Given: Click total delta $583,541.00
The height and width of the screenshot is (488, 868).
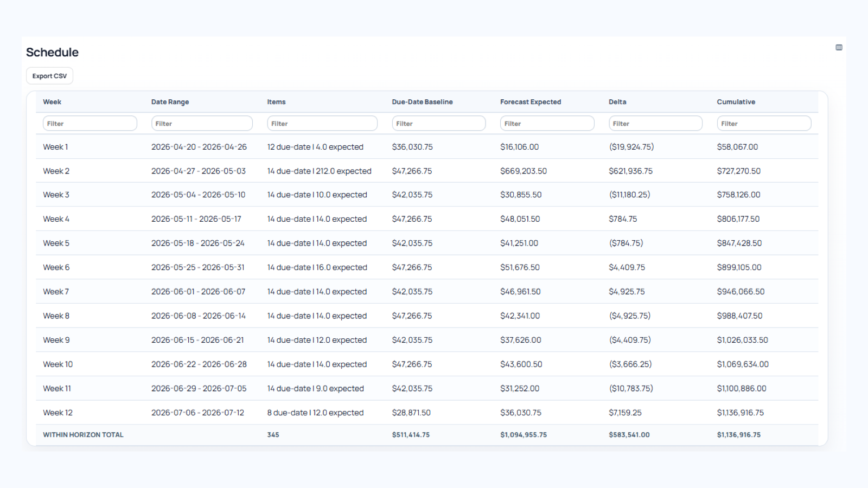Looking at the screenshot, I should (x=629, y=435).
